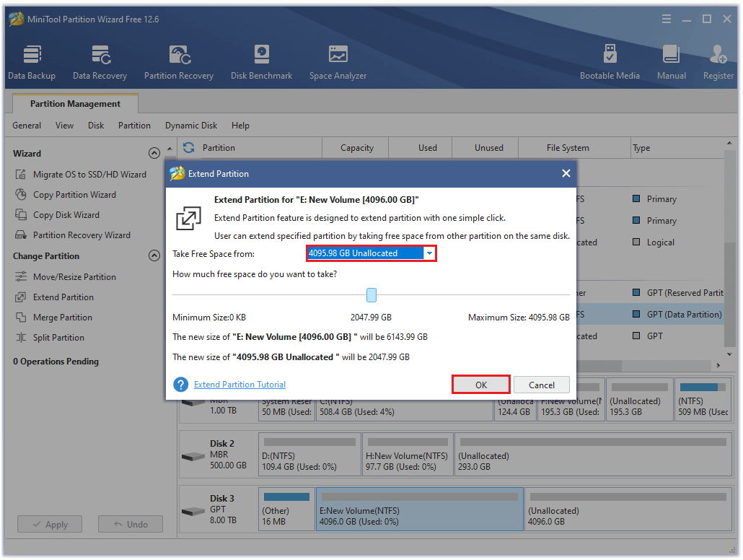Image resolution: width=743 pixels, height=560 pixels.
Task: Select Copy Disk Wizard entry
Action: [x=66, y=215]
